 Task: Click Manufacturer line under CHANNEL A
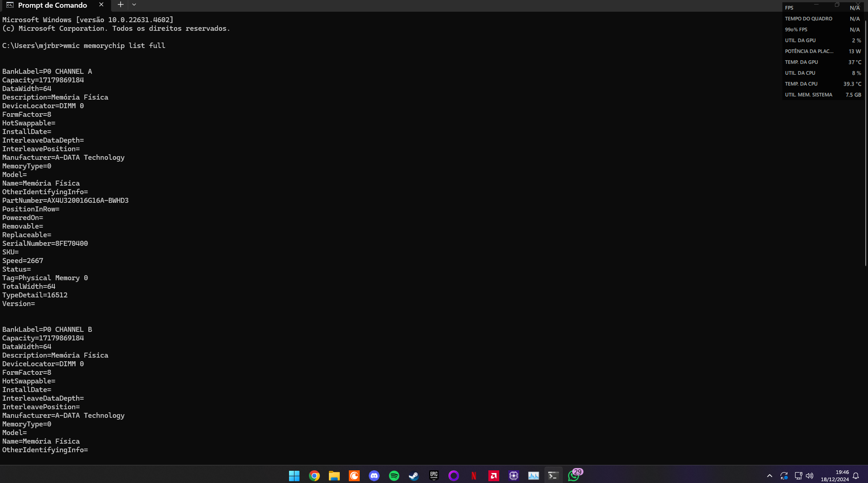63,158
